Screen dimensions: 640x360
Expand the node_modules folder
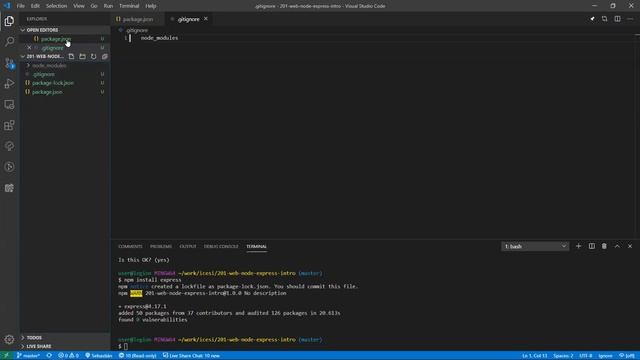pyautogui.click(x=64, y=65)
